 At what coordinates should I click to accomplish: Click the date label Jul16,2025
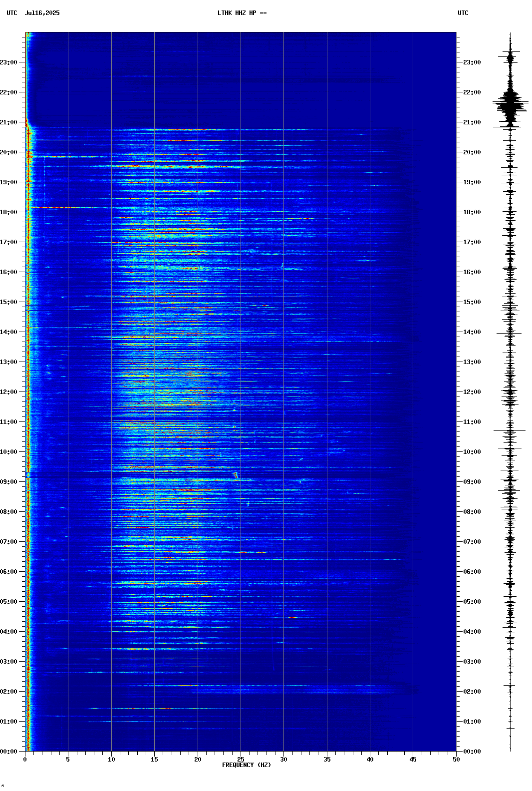click(42, 13)
